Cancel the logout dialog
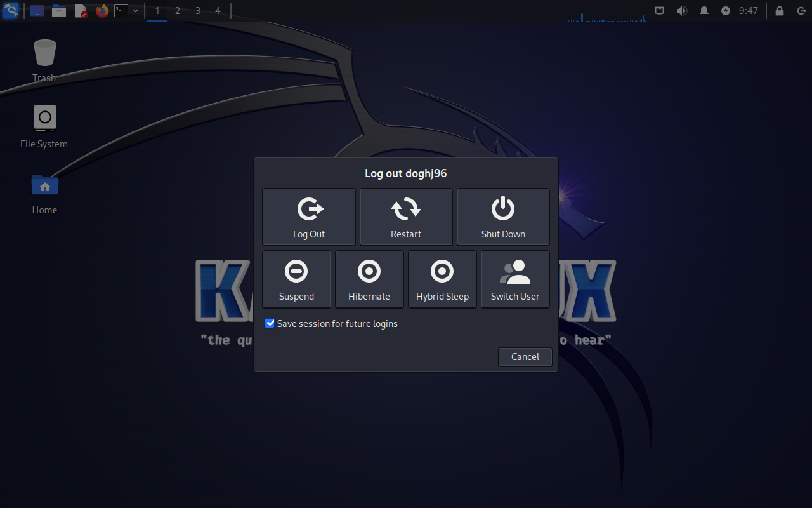 tap(525, 357)
